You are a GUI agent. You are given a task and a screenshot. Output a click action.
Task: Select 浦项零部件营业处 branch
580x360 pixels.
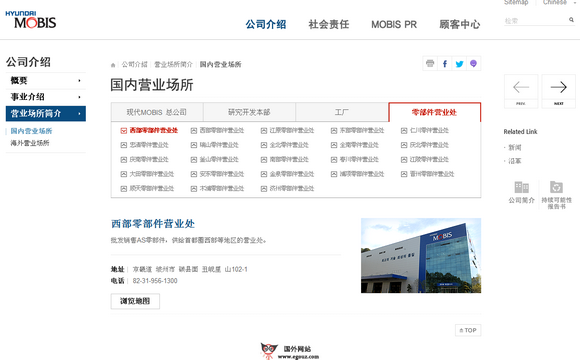click(362, 174)
